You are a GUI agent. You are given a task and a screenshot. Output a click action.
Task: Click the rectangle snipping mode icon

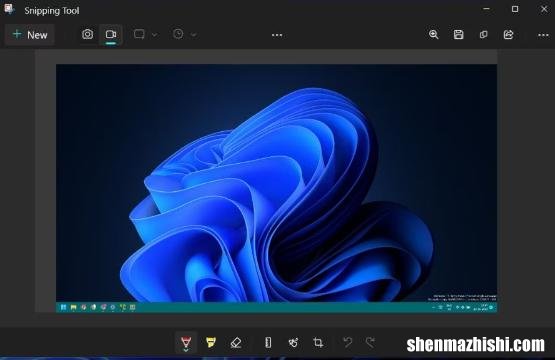click(139, 34)
